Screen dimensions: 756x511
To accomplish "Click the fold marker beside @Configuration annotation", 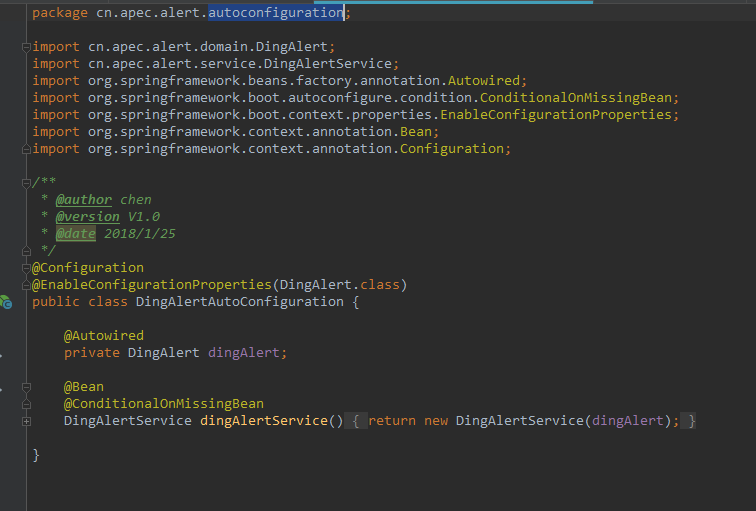I will pos(26,268).
